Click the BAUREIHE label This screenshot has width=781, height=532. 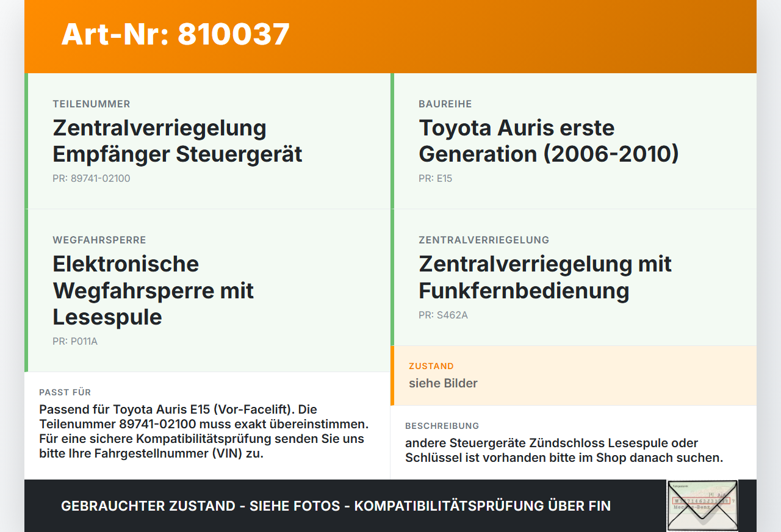click(x=445, y=104)
